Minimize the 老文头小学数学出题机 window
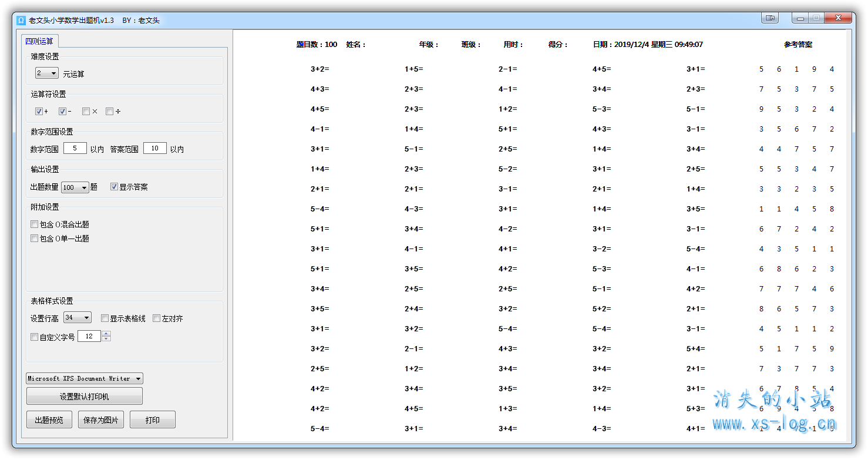 click(800, 18)
